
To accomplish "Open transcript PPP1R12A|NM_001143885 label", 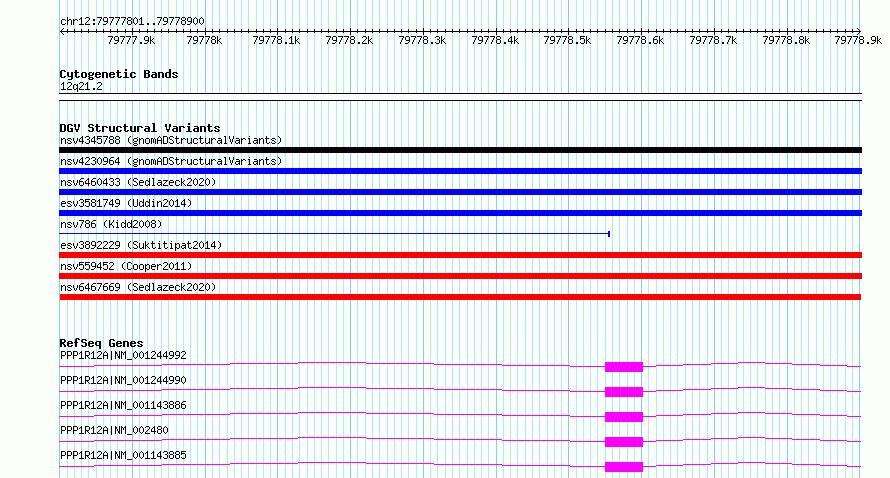I will click(123, 455).
